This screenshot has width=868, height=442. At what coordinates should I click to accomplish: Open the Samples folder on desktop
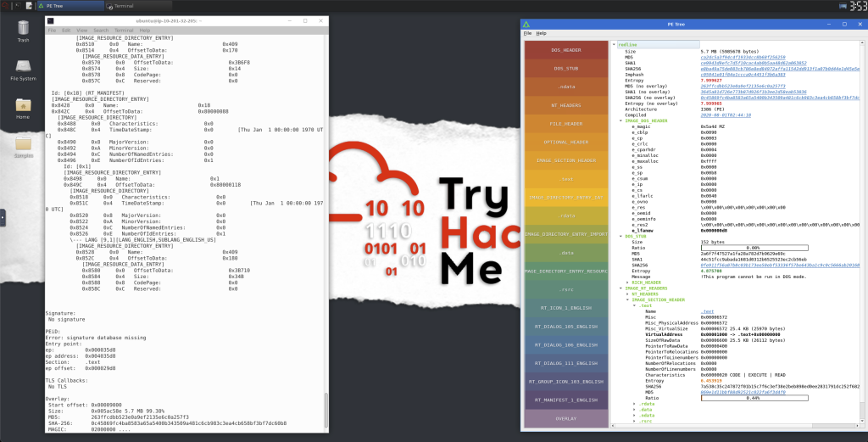(23, 147)
